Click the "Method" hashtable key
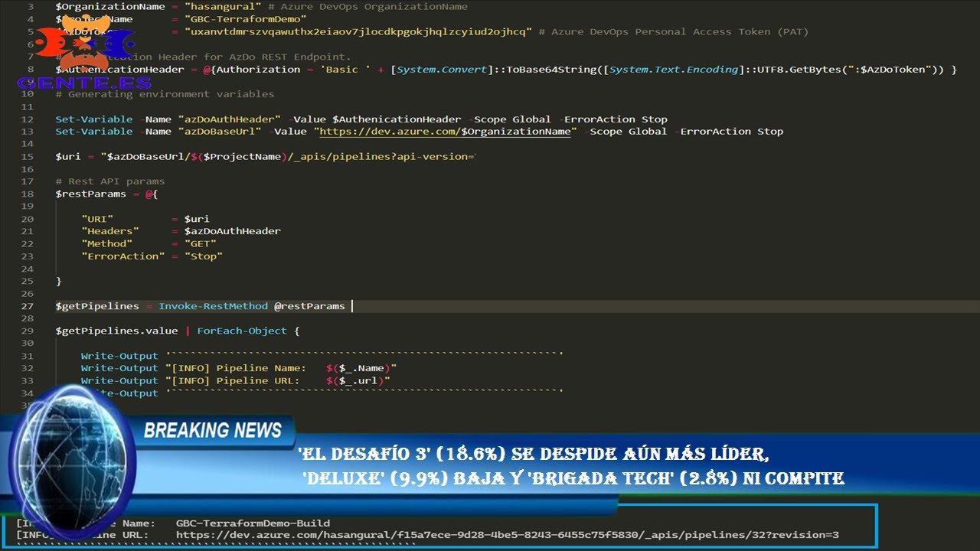The height and width of the screenshot is (551, 980). [x=107, y=244]
